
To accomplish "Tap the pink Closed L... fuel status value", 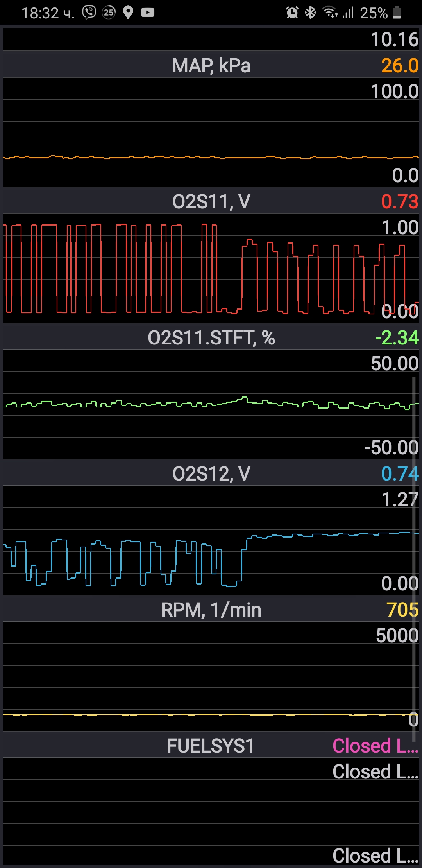I will (x=375, y=746).
